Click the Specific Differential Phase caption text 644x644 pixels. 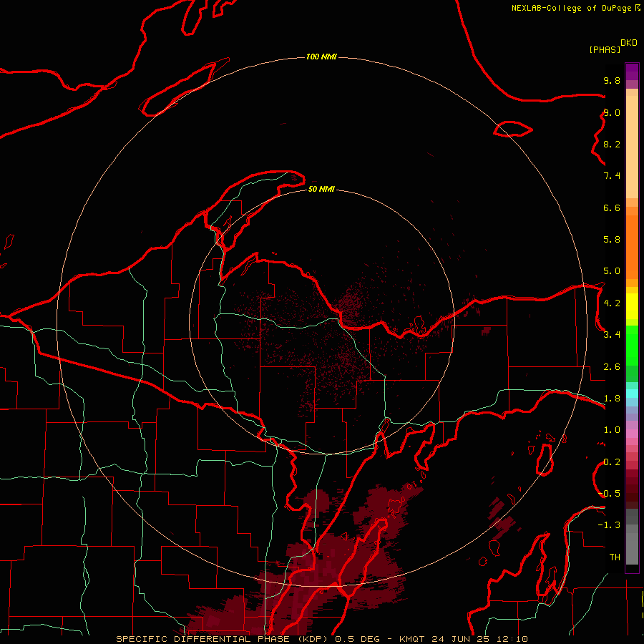[x=321, y=639]
